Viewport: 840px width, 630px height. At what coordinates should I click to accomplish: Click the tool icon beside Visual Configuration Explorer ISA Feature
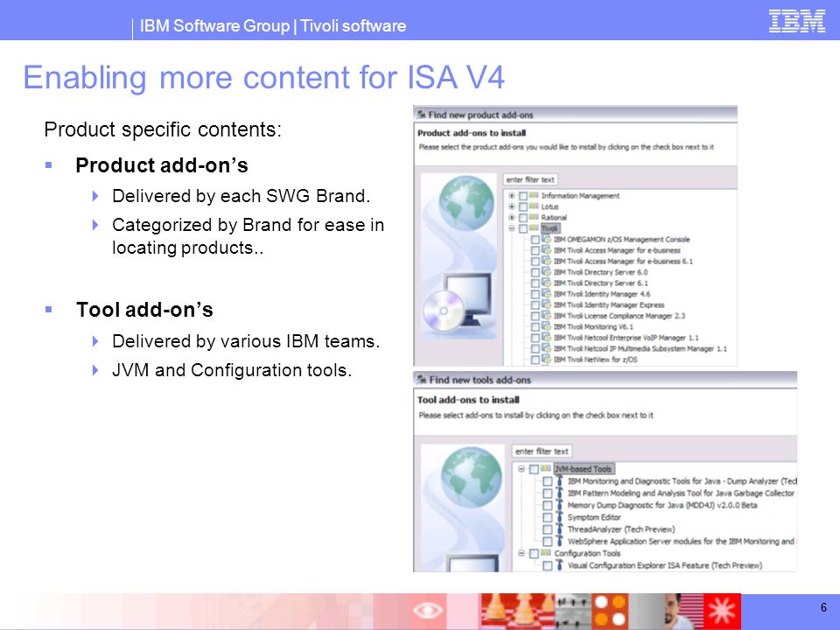coord(559,564)
